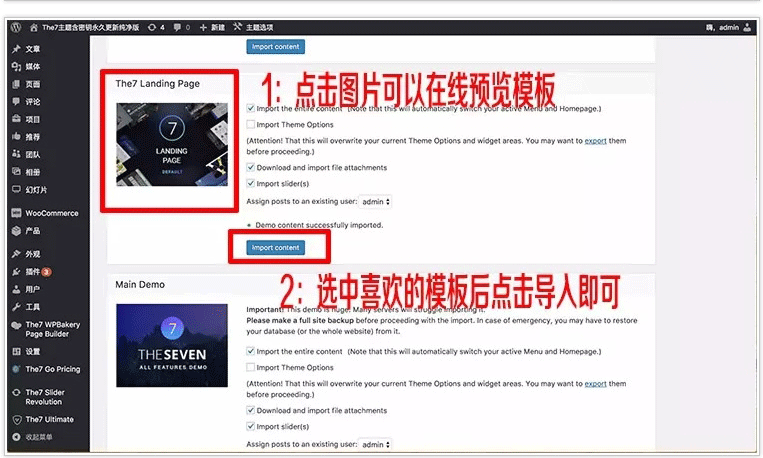The height and width of the screenshot is (458, 763).
Task: Click the plugins update badge showing 3
Action: [46, 272]
